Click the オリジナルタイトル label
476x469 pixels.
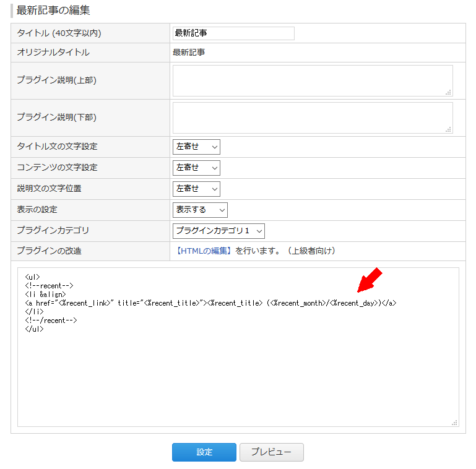coord(53,53)
